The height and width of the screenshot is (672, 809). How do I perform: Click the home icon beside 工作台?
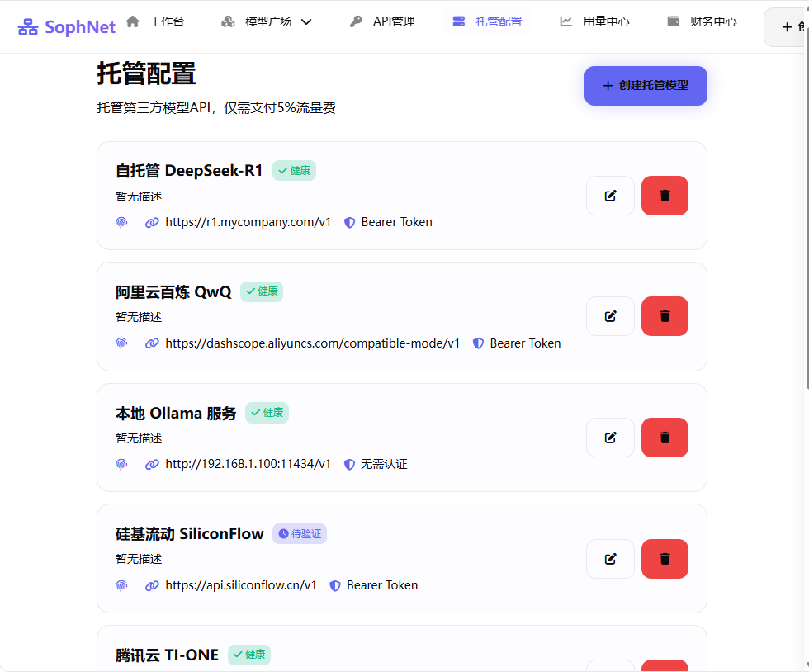(132, 21)
